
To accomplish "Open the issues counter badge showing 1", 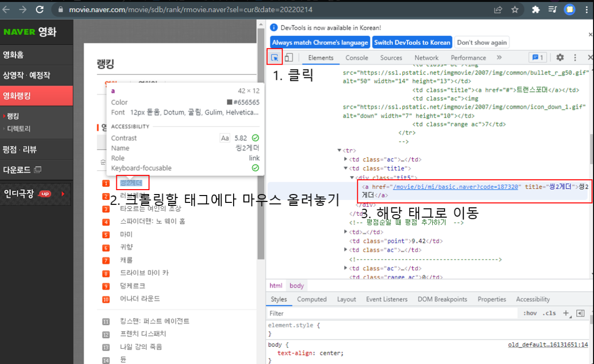I will pyautogui.click(x=537, y=58).
